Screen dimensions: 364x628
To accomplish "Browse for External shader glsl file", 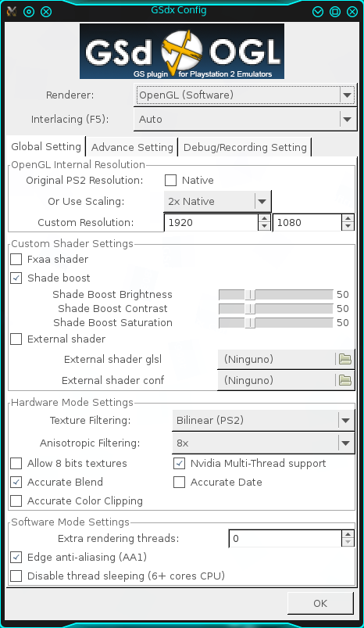I will (x=344, y=359).
